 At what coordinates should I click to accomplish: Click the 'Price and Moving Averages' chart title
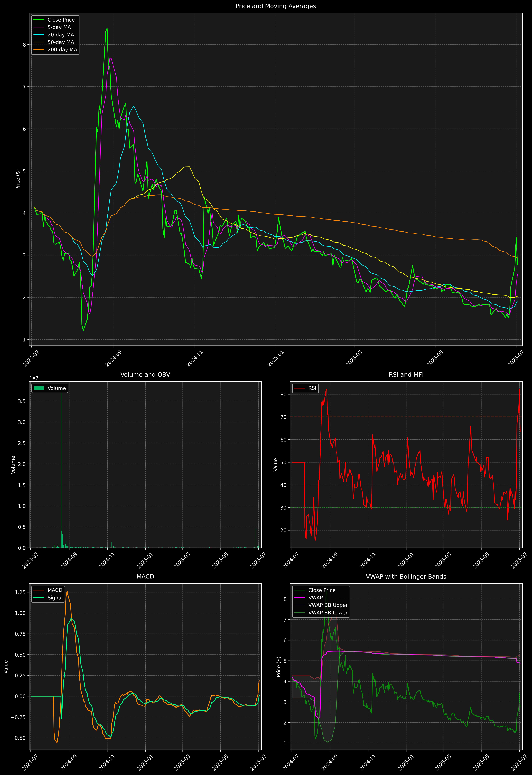point(276,6)
